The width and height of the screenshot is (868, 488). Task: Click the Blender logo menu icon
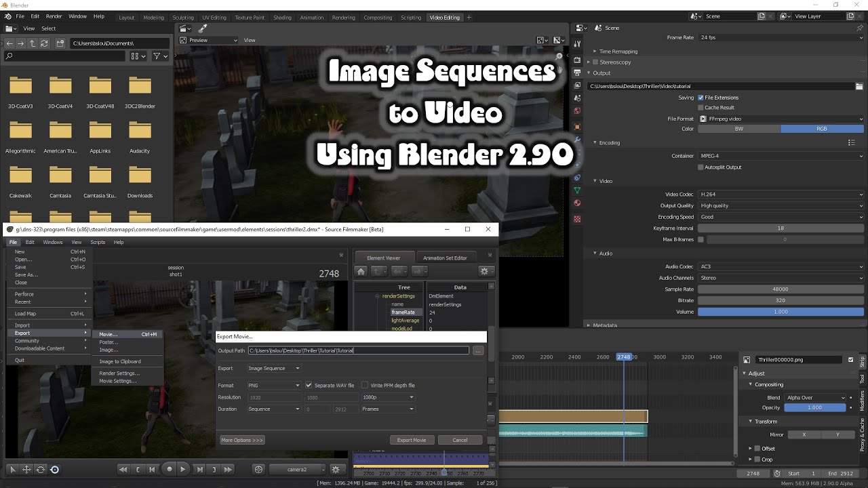coord(7,16)
